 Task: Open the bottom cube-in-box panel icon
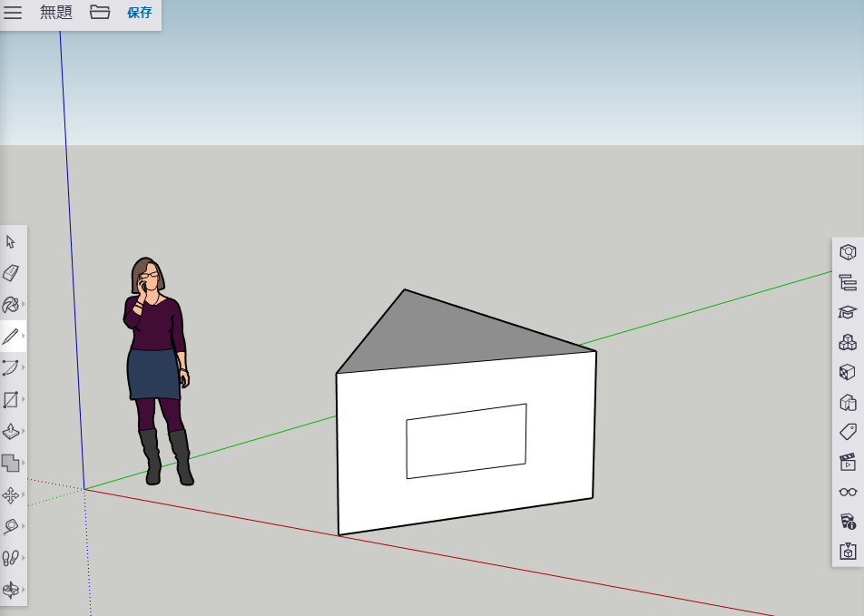coord(848,551)
